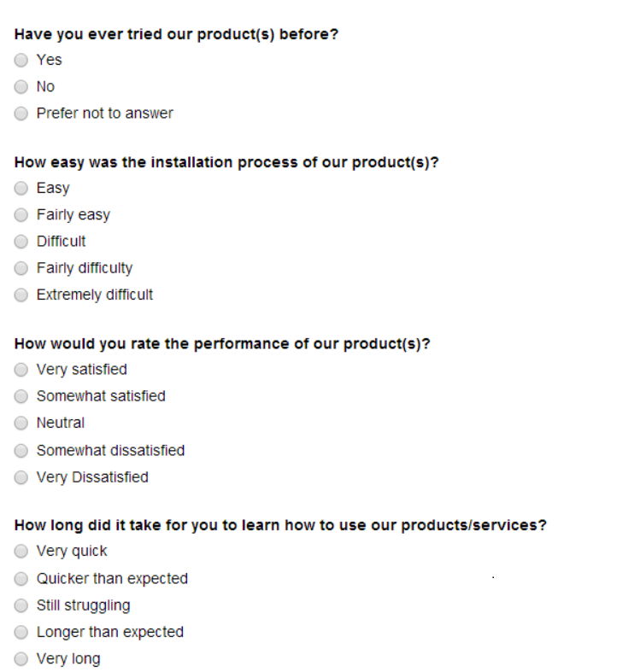
Task: Choose Difficult for installation process
Action: point(21,242)
